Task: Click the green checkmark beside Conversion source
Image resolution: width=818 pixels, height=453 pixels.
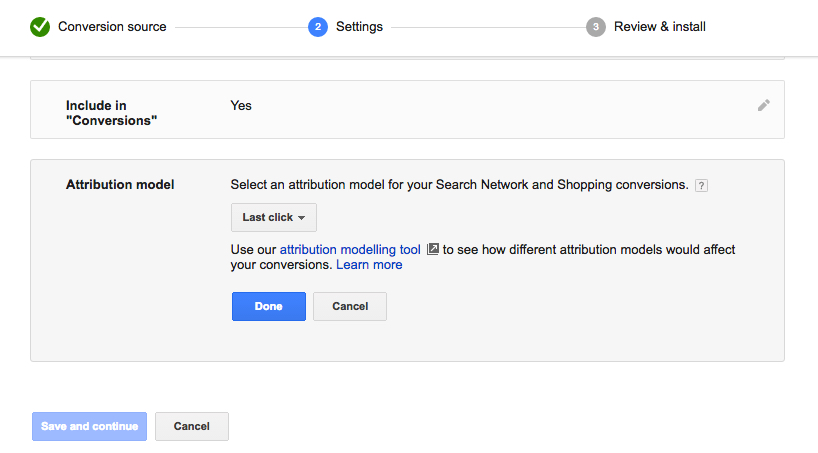Action: click(40, 27)
